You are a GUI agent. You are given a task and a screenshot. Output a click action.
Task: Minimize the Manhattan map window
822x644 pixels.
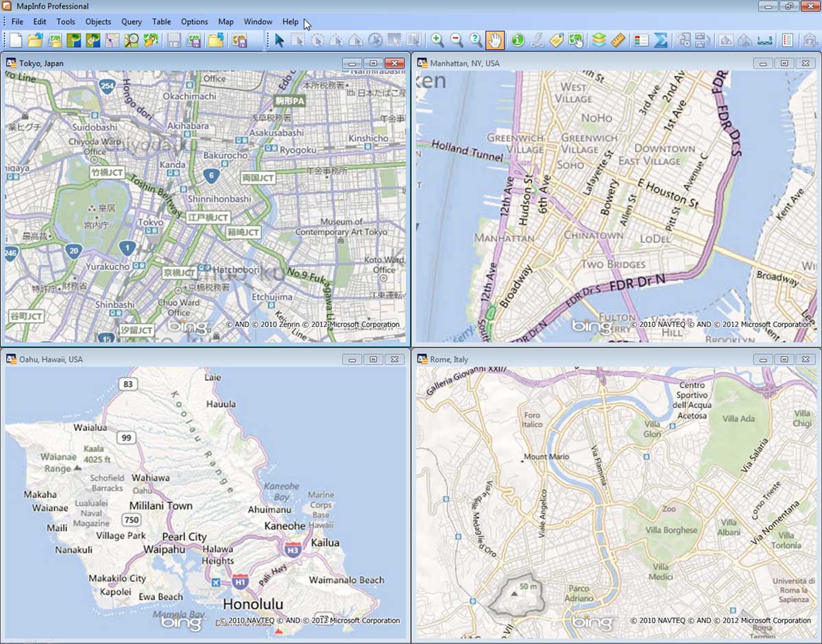click(x=763, y=64)
